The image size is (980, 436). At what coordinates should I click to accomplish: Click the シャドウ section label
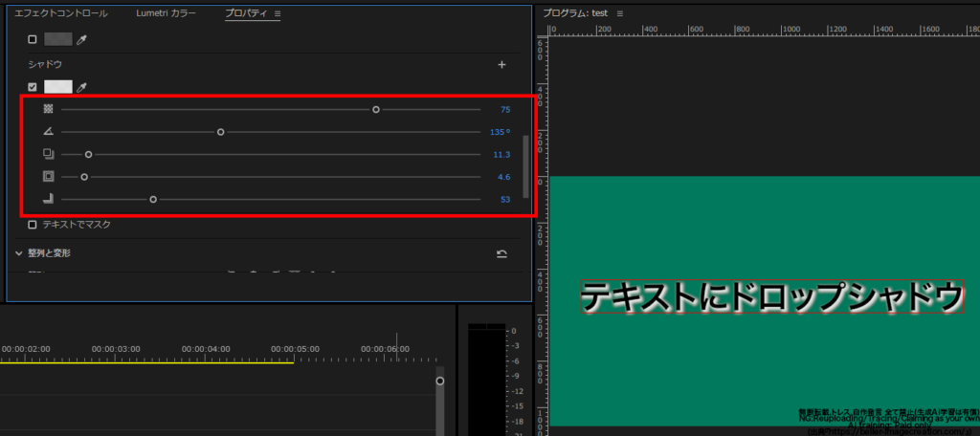click(45, 64)
